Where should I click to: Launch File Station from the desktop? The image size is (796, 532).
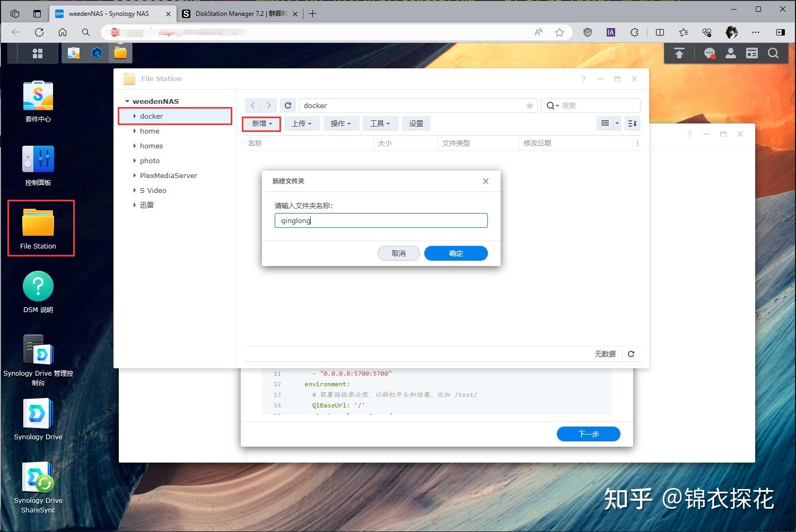click(38, 228)
